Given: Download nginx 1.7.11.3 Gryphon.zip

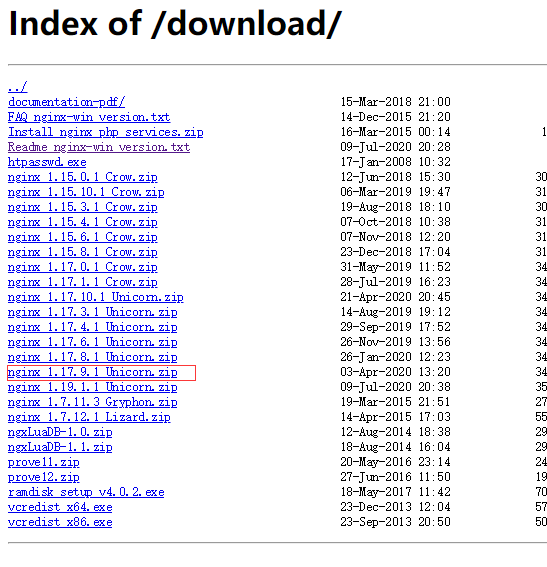Looking at the screenshot, I should [x=93, y=402].
